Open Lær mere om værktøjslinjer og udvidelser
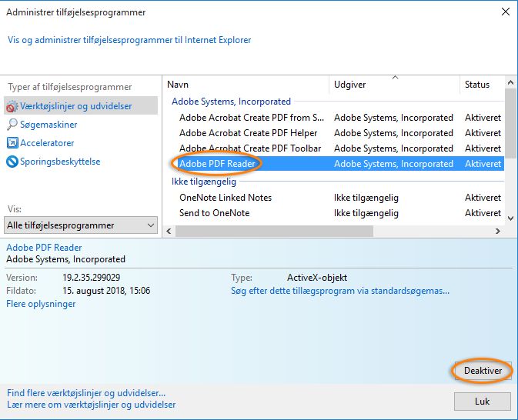Viewport: 518px width, 420px height. tap(91, 405)
